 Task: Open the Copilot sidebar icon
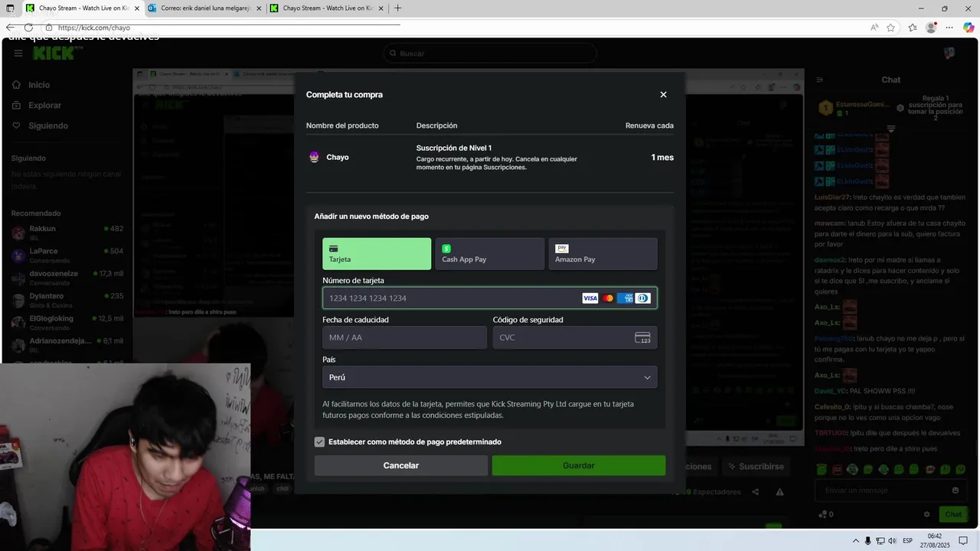[968, 28]
